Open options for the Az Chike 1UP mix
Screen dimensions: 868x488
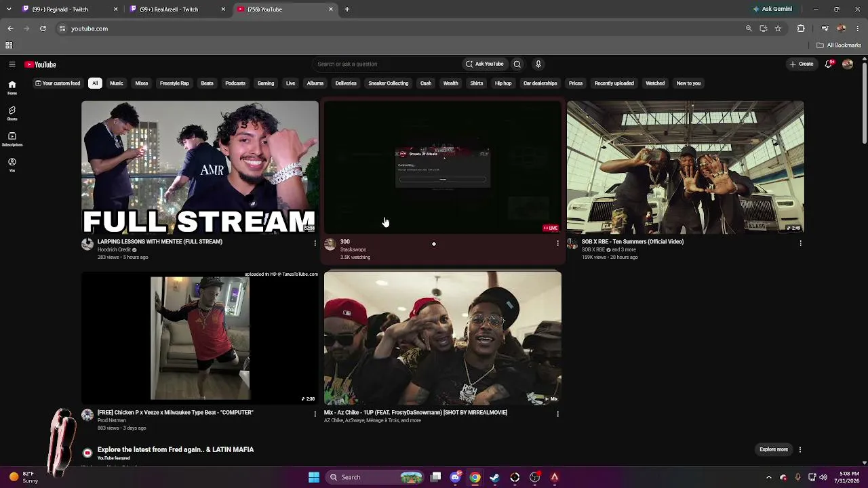(x=557, y=413)
